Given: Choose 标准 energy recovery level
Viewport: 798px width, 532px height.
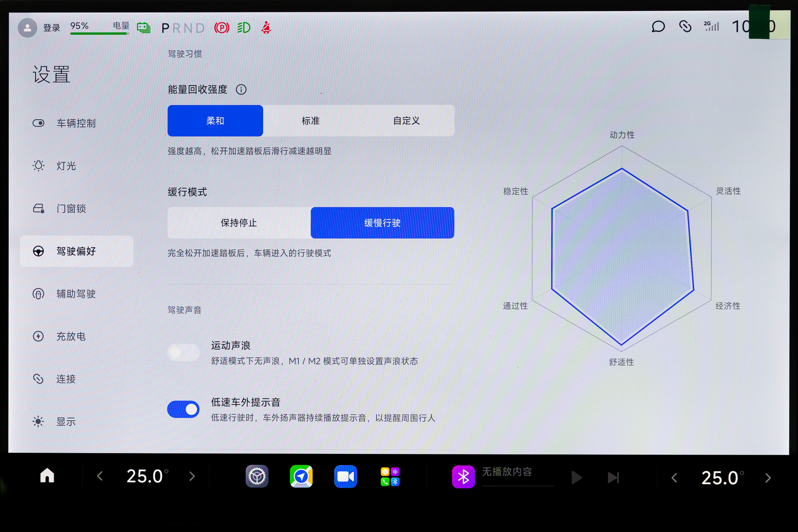Looking at the screenshot, I should click(310, 121).
